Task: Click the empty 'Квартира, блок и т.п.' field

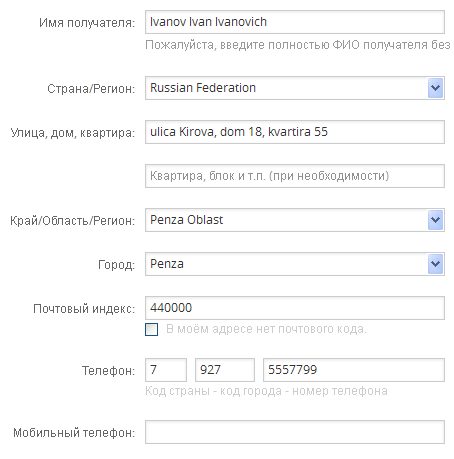Action: 295,176
